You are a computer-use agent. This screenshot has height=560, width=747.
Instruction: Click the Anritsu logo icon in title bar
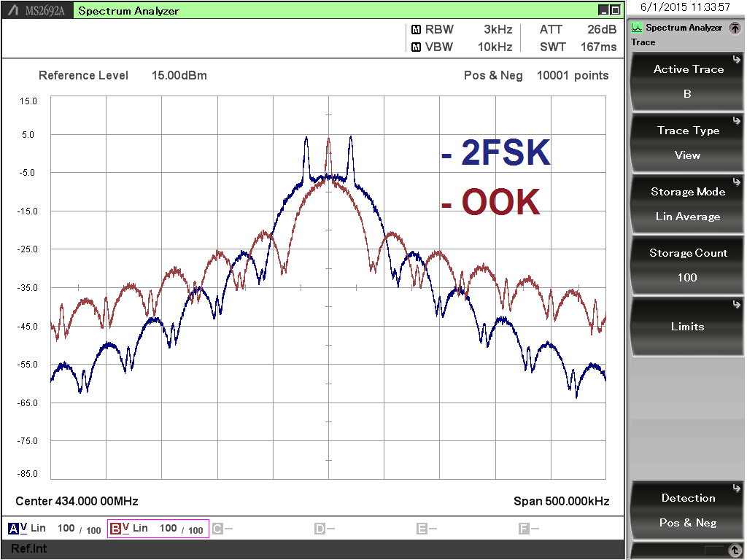tap(12, 10)
